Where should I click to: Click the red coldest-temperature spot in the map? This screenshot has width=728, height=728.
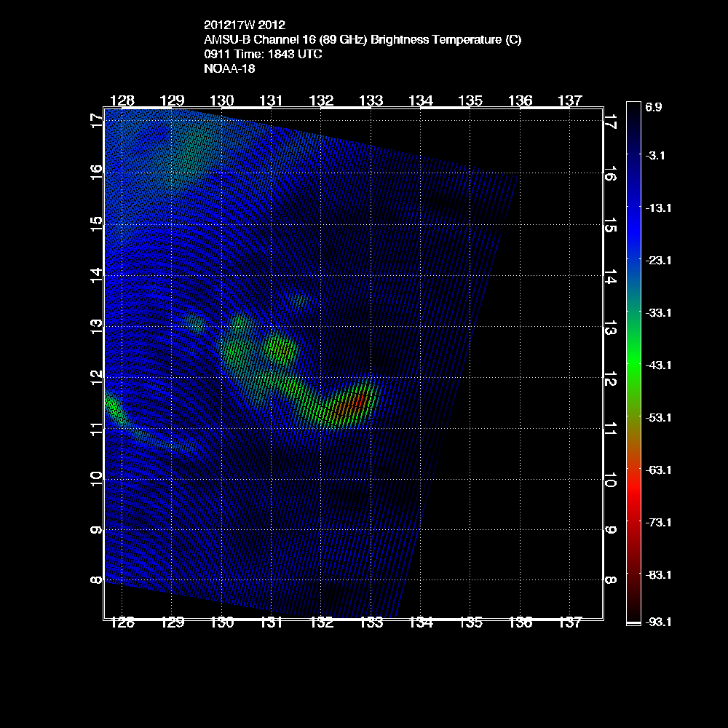pyautogui.click(x=360, y=400)
